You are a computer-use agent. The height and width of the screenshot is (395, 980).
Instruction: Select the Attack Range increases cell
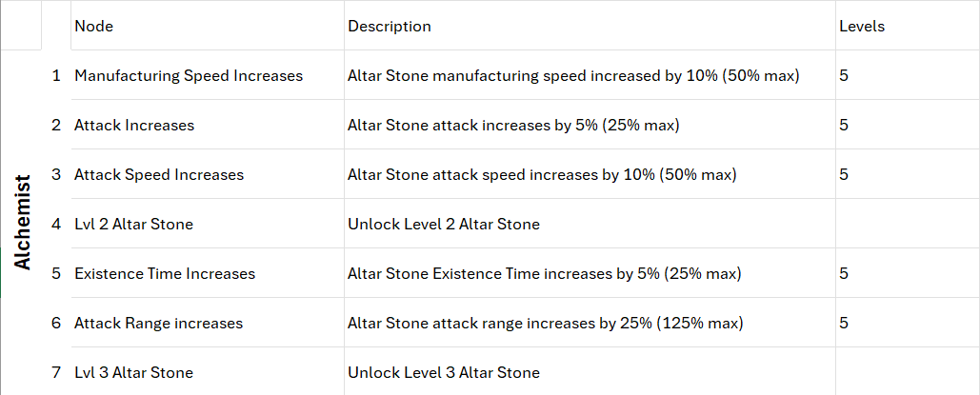pos(208,323)
